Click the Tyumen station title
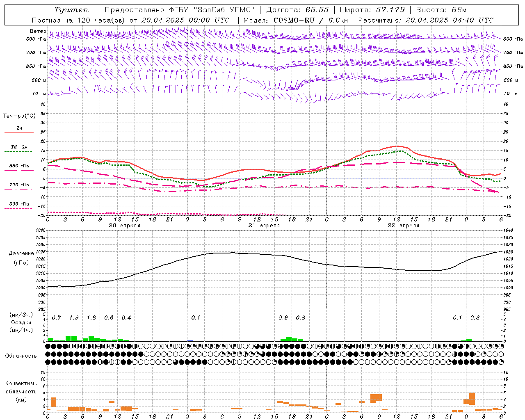525x420 pixels. click(x=71, y=10)
